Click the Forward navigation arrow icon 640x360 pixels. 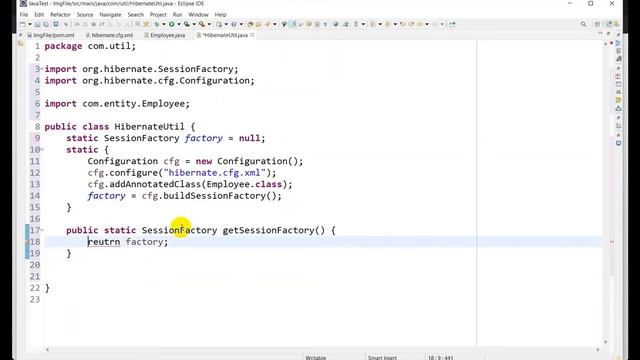point(435,24)
